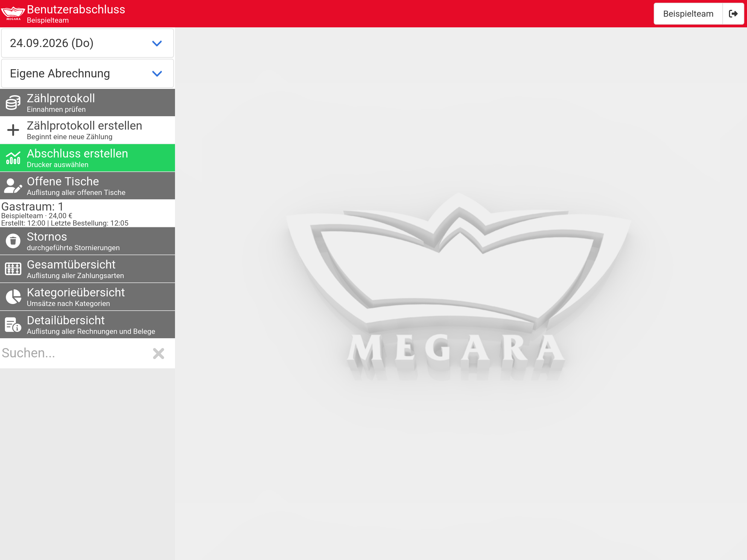The image size is (747, 560).
Task: Click the plus icon for new Zählung
Action: 13,130
